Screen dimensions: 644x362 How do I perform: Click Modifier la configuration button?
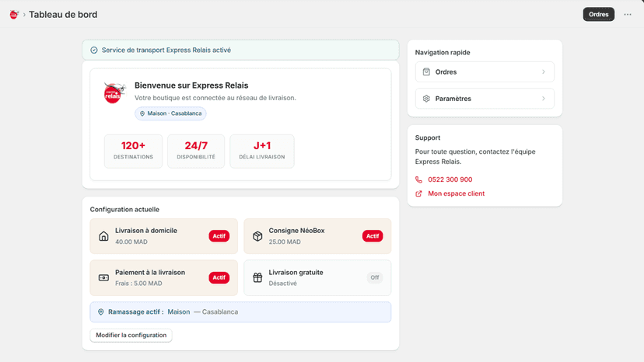click(131, 336)
